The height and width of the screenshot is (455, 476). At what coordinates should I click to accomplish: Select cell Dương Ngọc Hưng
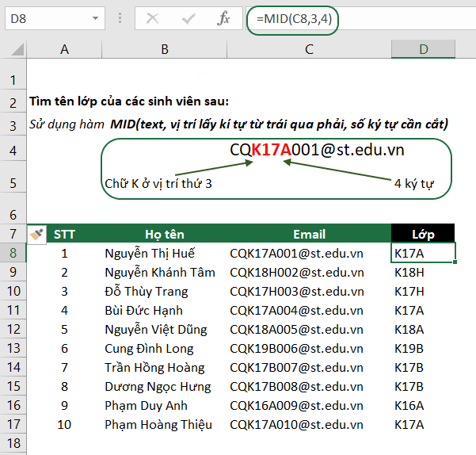tap(165, 386)
